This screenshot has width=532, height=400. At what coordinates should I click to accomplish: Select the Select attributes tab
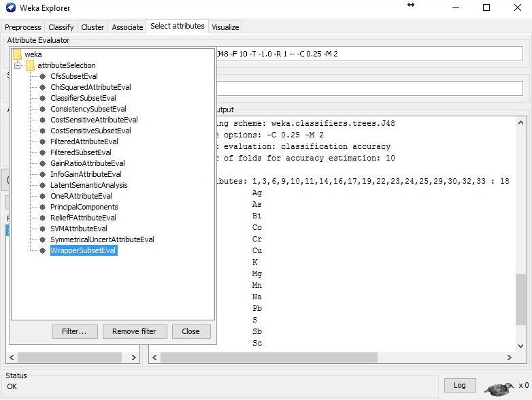tap(178, 26)
